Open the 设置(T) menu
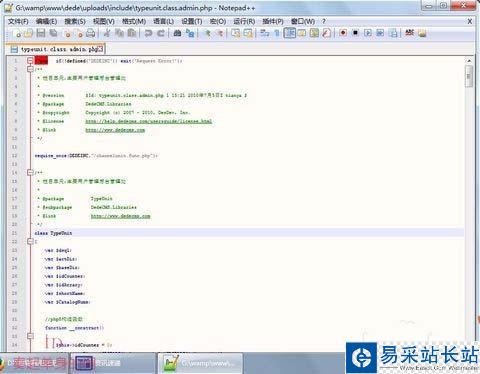The width and height of the screenshot is (480, 374). (192, 21)
